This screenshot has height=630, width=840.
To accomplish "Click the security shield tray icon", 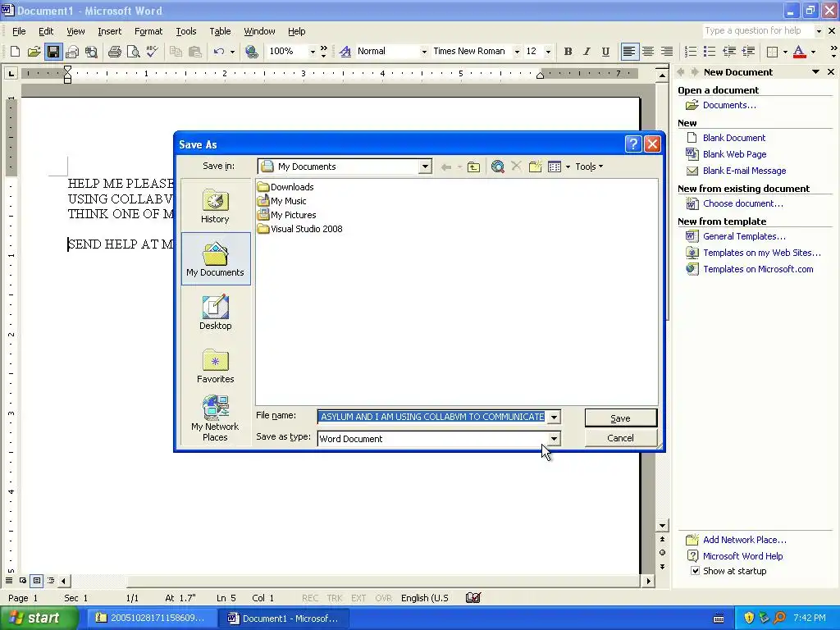I will [x=748, y=619].
